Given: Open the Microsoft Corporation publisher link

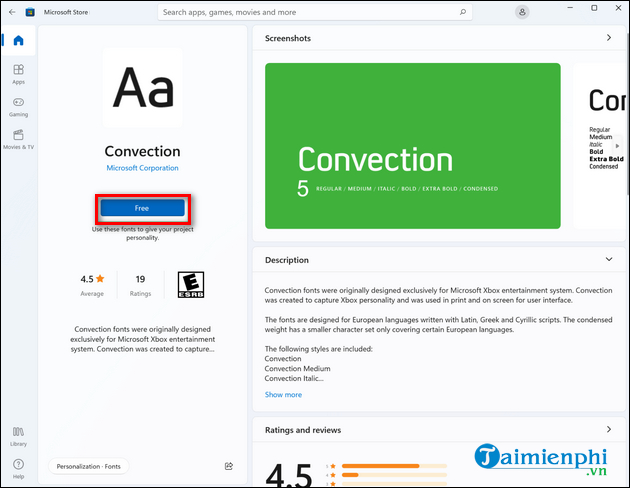Looking at the screenshot, I should click(x=142, y=168).
